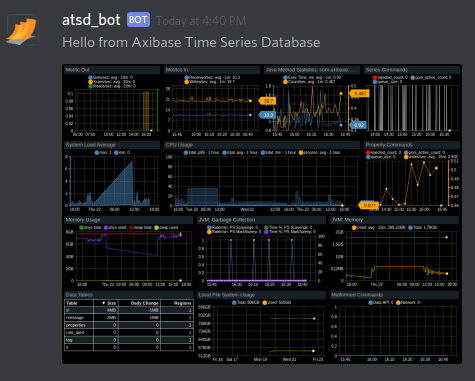Click the orange 'Used' legend in Local File System Usage
This screenshot has width=475, height=381.
click(276, 302)
